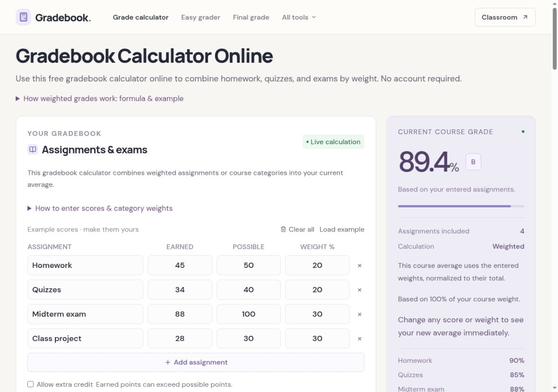
Task: Open the Grade calculator nav item
Action: 140,17
